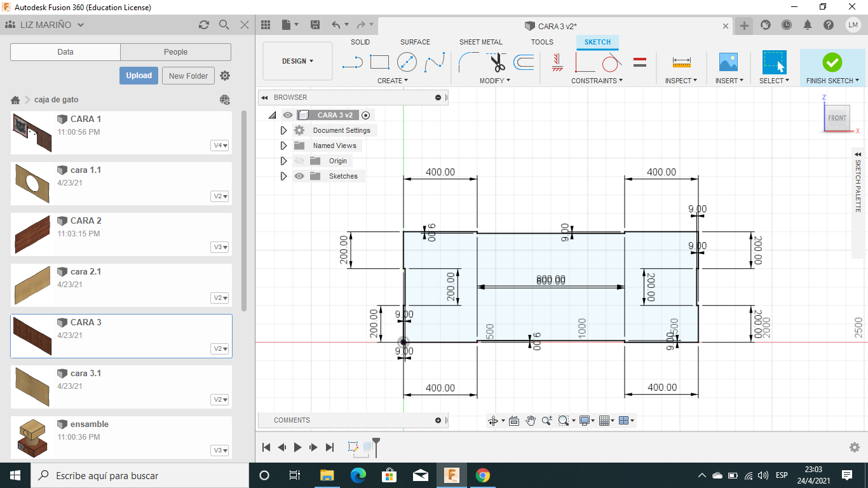This screenshot has width=868, height=488.
Task: Switch to the People tab
Action: tap(176, 52)
